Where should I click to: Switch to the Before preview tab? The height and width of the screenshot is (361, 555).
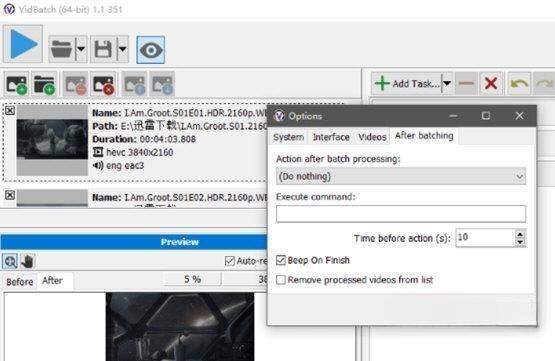pos(19,282)
